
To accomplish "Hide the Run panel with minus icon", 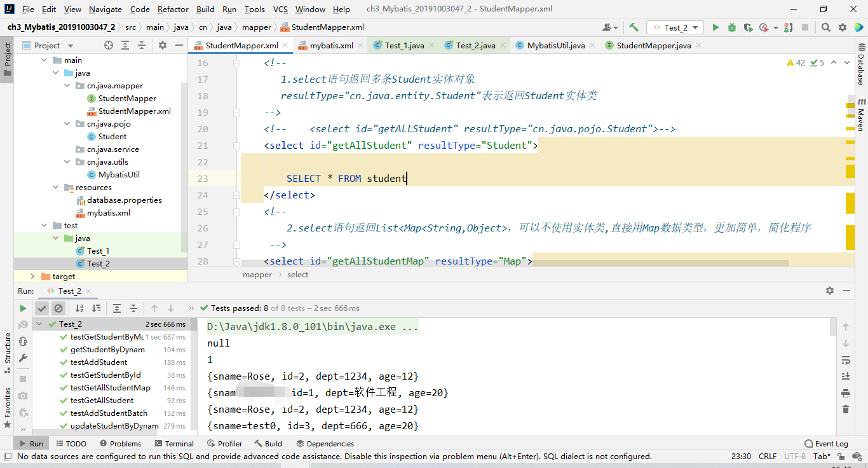I will pyautogui.click(x=846, y=291).
